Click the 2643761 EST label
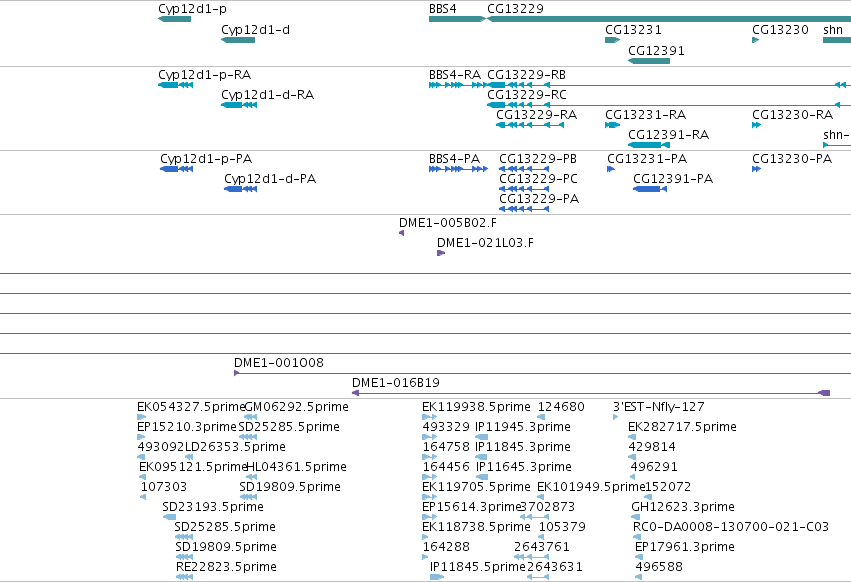 (542, 547)
